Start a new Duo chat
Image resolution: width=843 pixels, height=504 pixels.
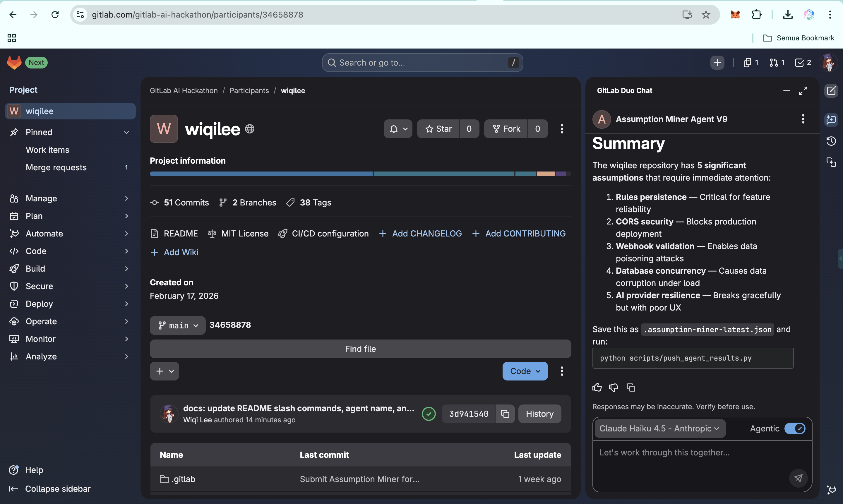831,91
